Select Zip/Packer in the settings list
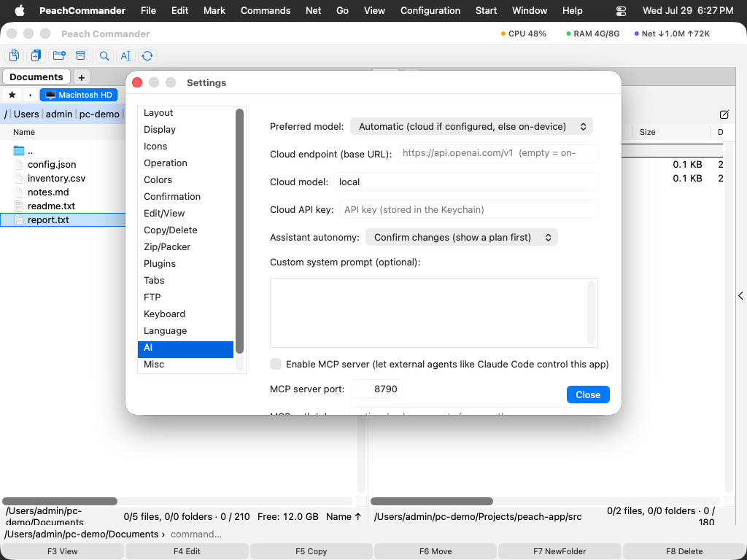Image resolution: width=747 pixels, height=560 pixels. [x=186, y=246]
